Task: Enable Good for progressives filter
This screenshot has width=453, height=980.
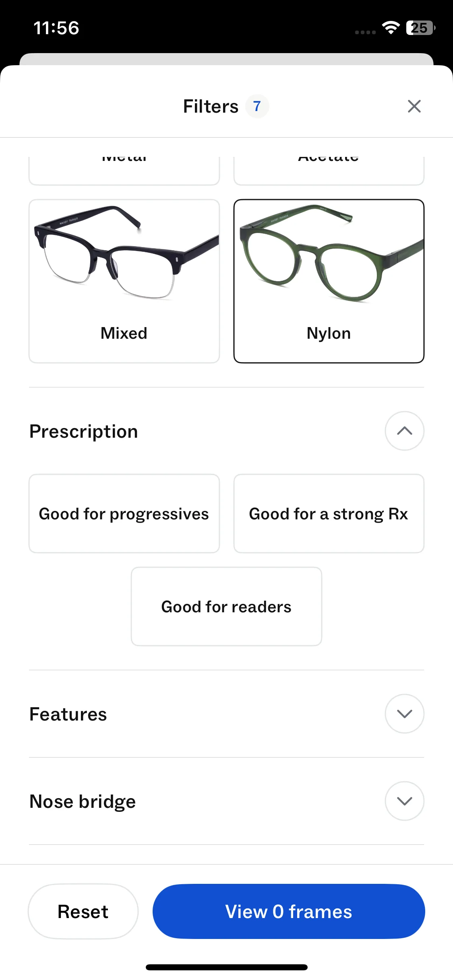Action: [x=124, y=514]
